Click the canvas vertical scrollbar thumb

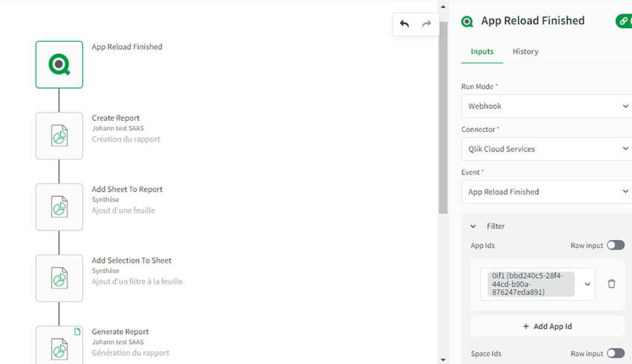[x=443, y=117]
